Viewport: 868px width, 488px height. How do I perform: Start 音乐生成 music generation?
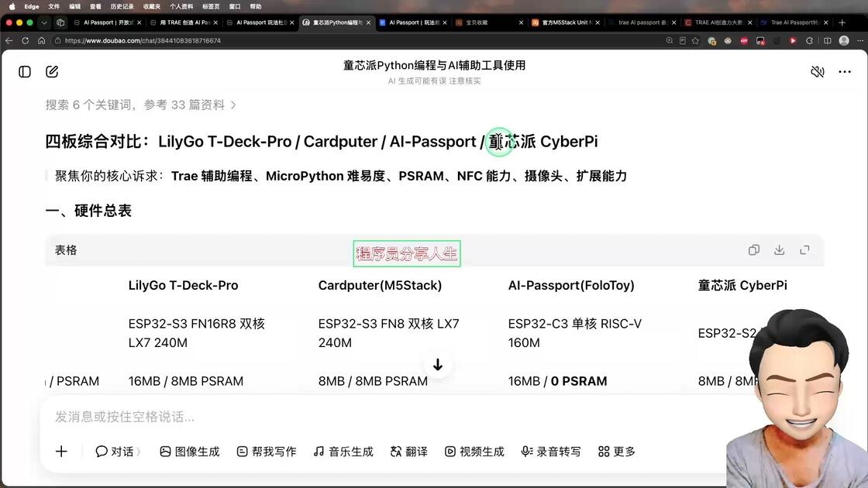343,452
